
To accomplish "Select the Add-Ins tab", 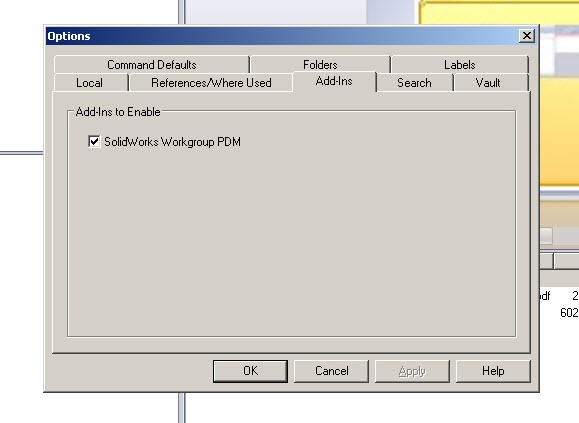I will 334,81.
